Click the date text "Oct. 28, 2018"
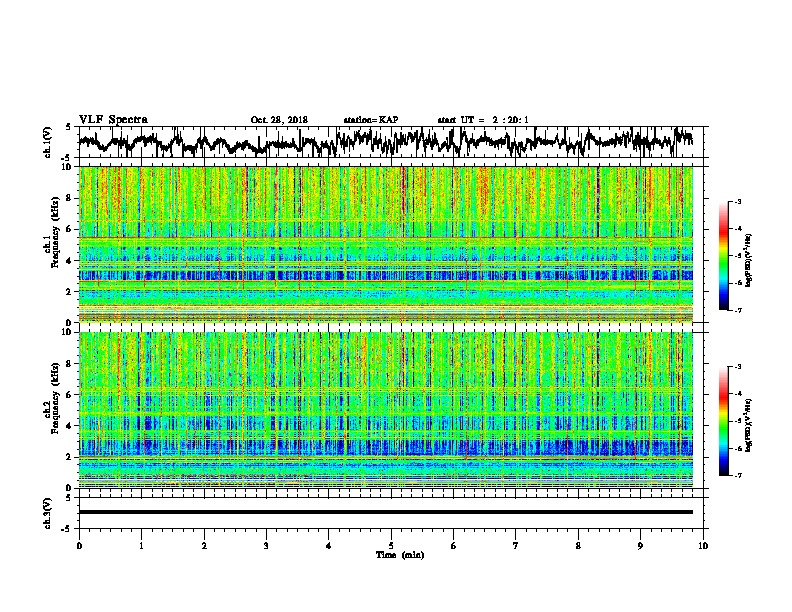Viewport: 792px width, 612px height. (279, 120)
